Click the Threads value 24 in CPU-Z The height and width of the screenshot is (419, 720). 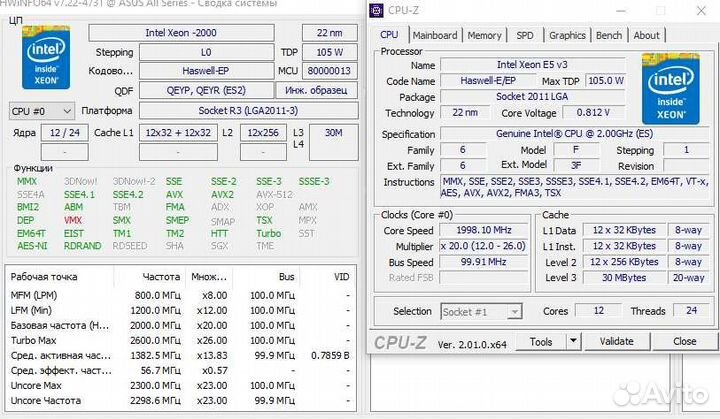[x=692, y=311]
